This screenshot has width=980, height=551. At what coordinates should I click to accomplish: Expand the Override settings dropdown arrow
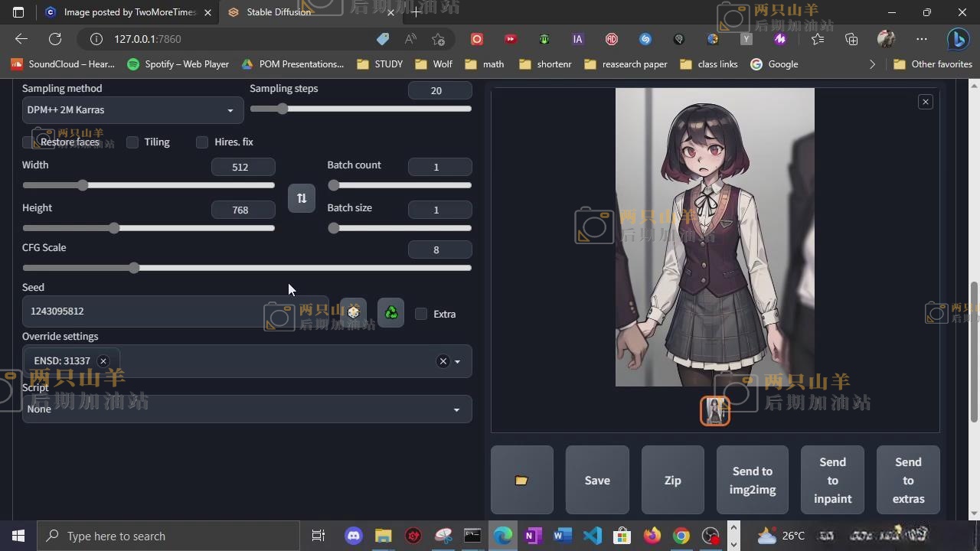[457, 361]
